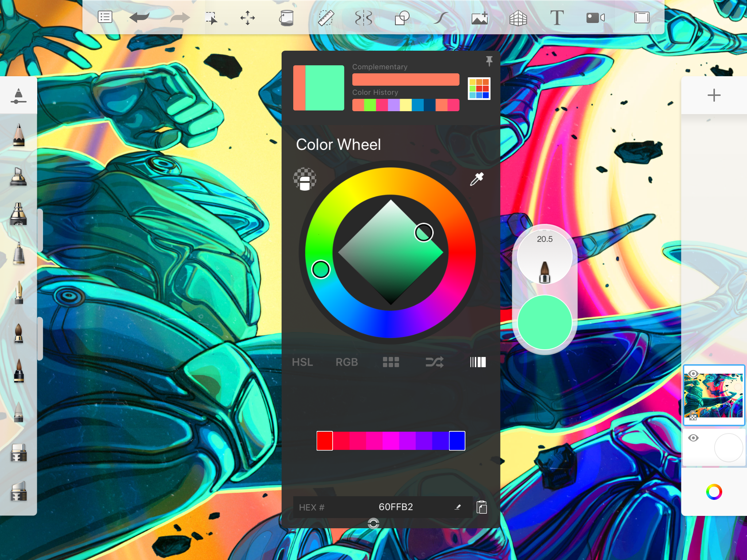Enable transparent color eraser swatch
Image resolution: width=747 pixels, height=560 pixels.
click(x=305, y=179)
